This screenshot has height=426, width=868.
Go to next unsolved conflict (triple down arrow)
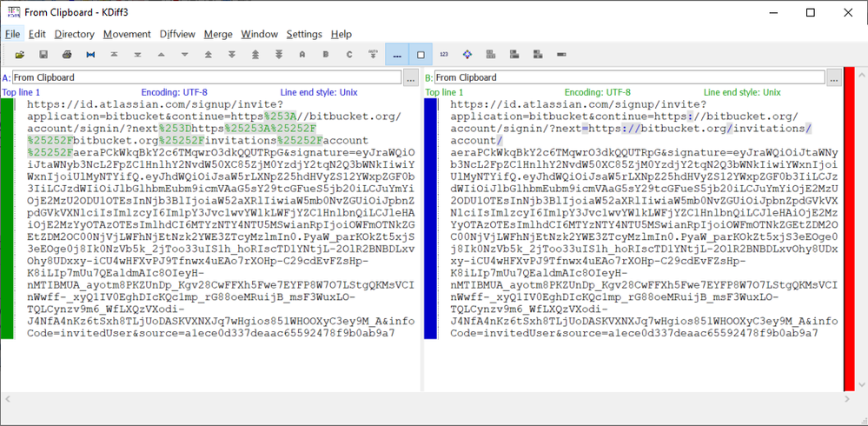pos(279,55)
